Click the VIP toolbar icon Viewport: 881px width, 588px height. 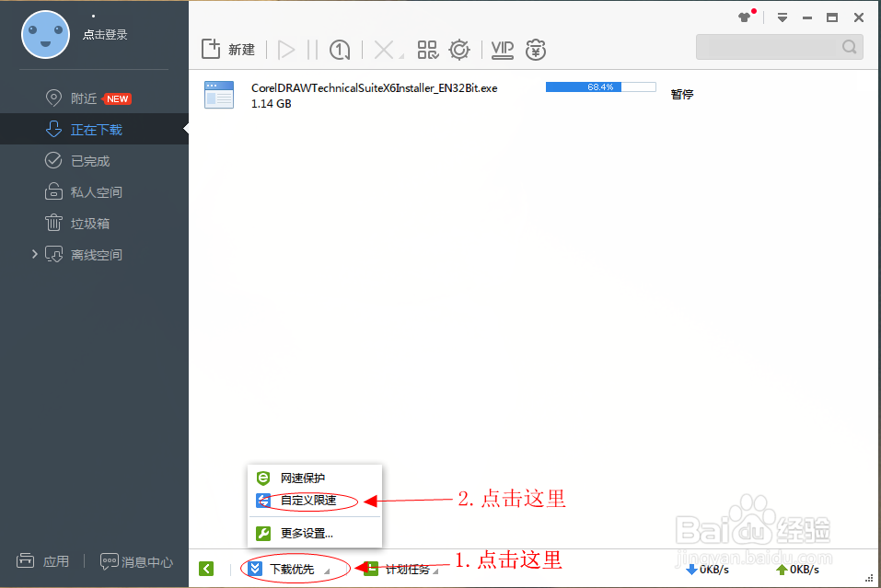tap(502, 50)
